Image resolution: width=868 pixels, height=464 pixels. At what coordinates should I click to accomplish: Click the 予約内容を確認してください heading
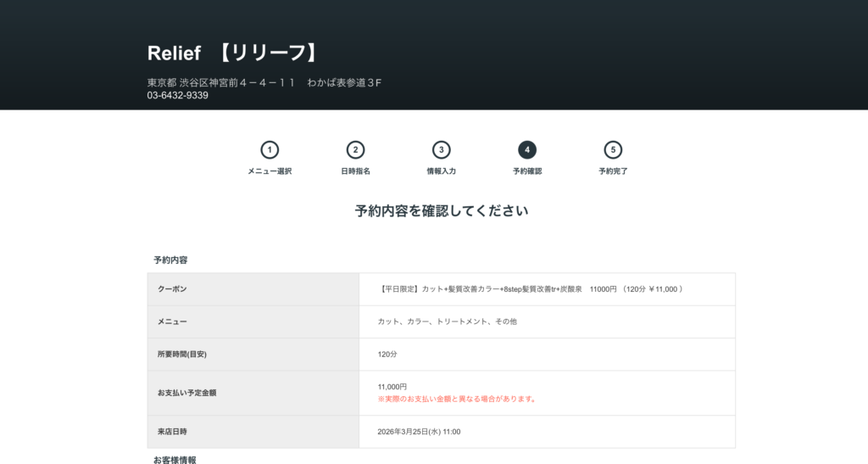(441, 211)
